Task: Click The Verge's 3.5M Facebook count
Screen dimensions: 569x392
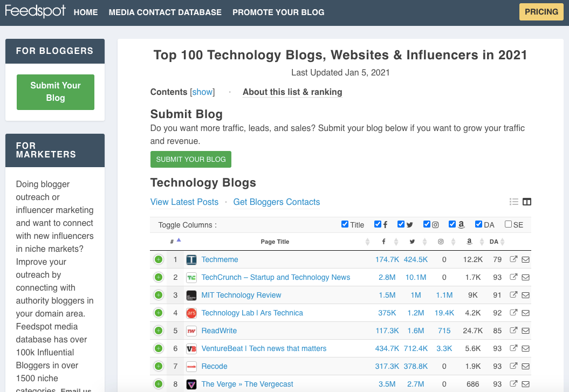Action: (x=387, y=384)
